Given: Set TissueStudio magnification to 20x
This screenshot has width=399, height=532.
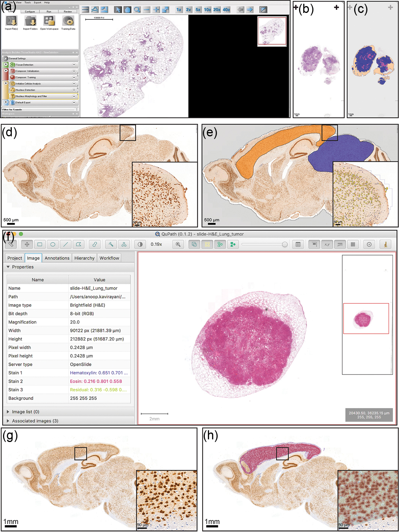Looking at the screenshot, I should point(217,9).
